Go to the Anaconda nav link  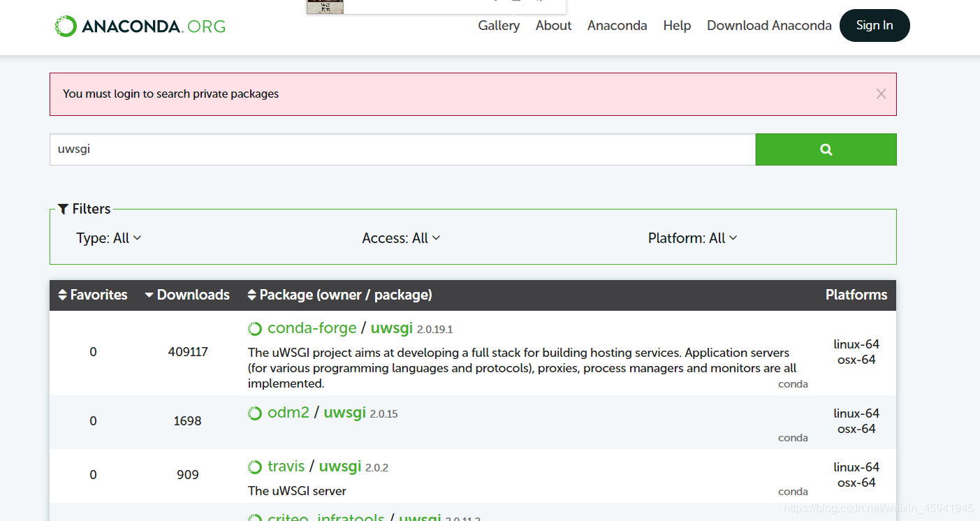click(x=617, y=26)
